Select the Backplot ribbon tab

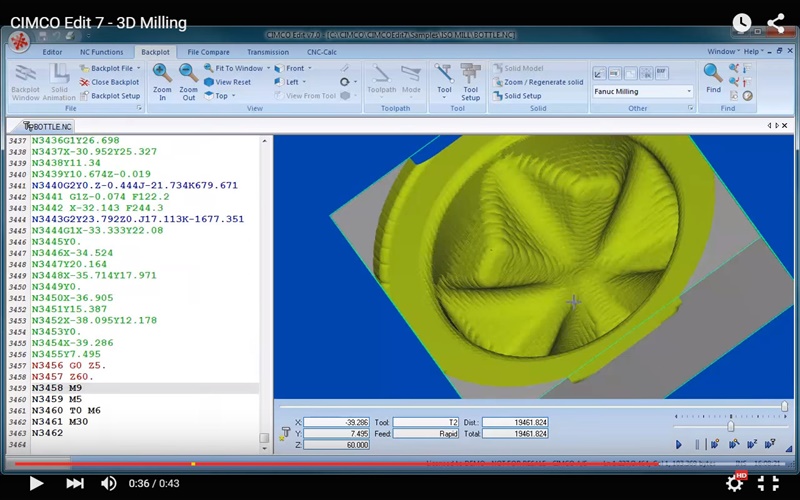155,52
